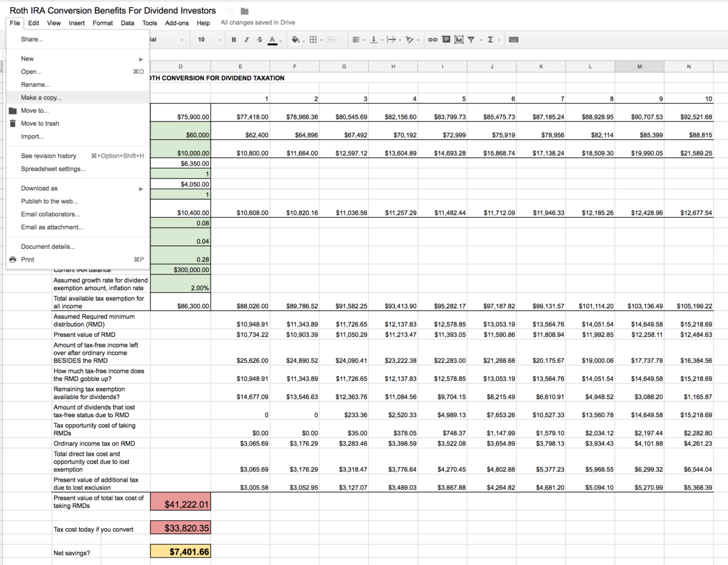Star this spreadsheet document
This screenshot has width=728, height=565.
tap(231, 11)
